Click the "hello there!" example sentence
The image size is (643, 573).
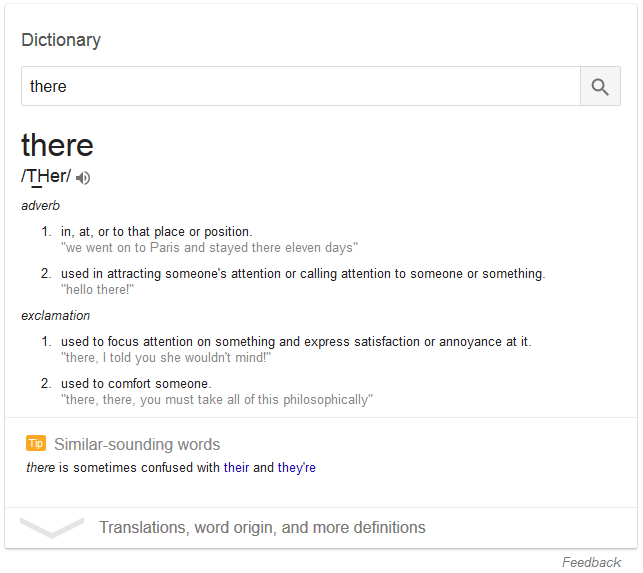(x=98, y=289)
